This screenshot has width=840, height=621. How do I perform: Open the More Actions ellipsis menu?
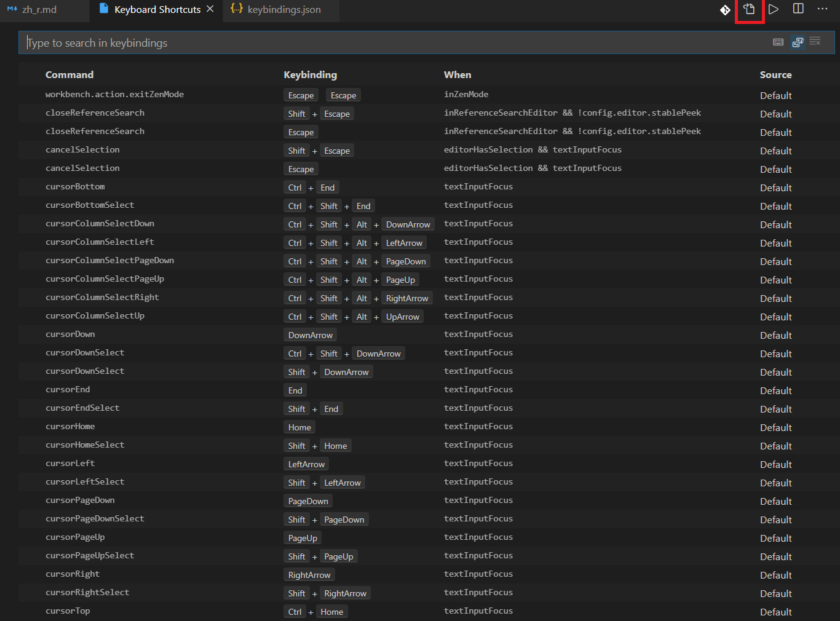823,9
